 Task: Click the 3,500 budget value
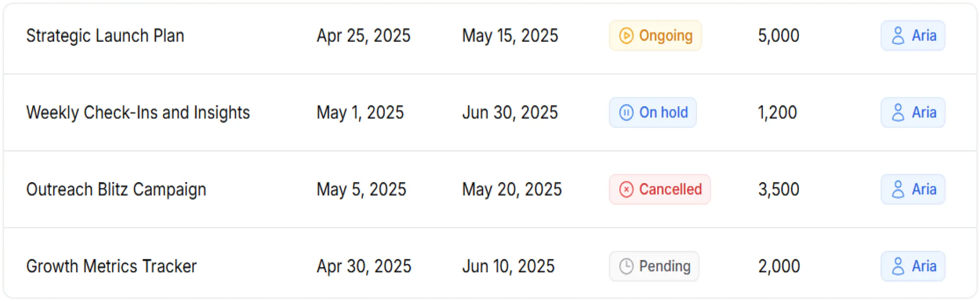(778, 190)
